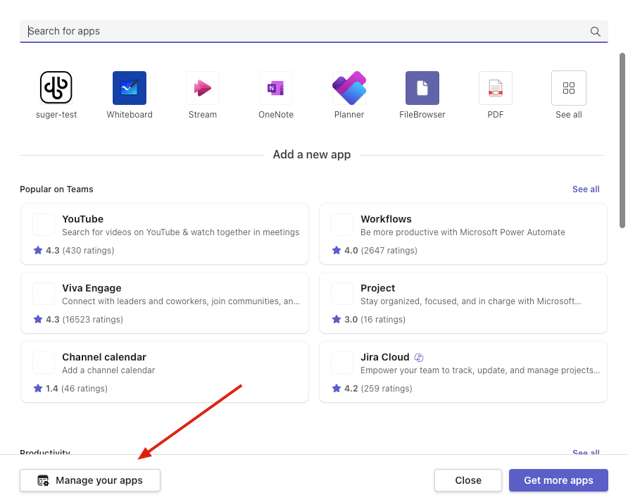Click the vertical scrollbar thumb
The image size is (628, 500).
coord(622,140)
